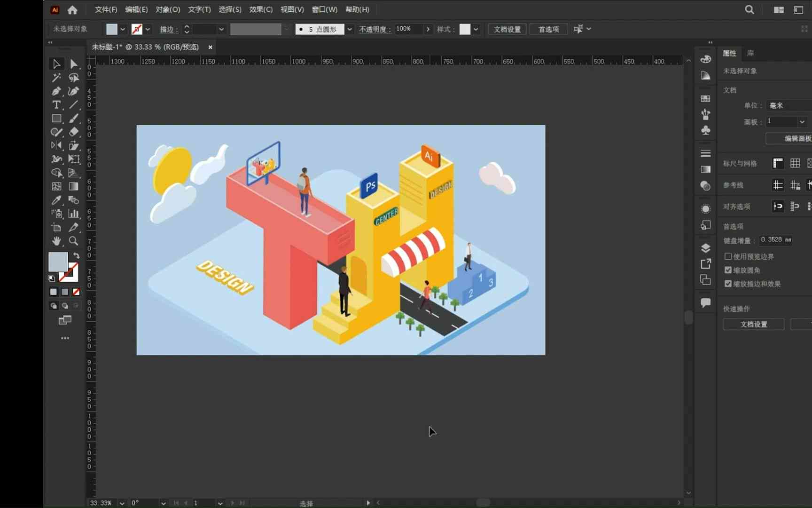Image resolution: width=812 pixels, height=508 pixels.
Task: Click the control bar style swatch
Action: click(x=465, y=29)
